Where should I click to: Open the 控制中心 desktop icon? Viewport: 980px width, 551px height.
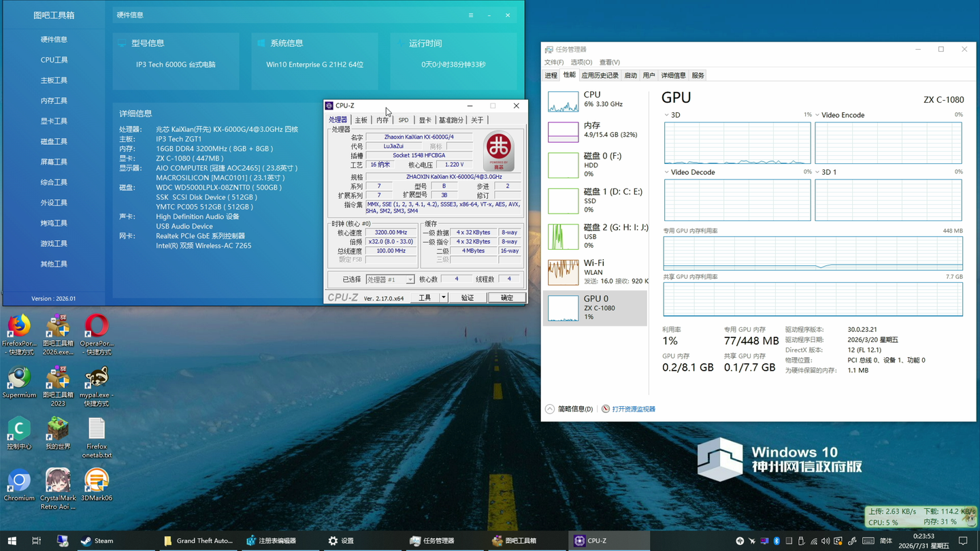[19, 434]
